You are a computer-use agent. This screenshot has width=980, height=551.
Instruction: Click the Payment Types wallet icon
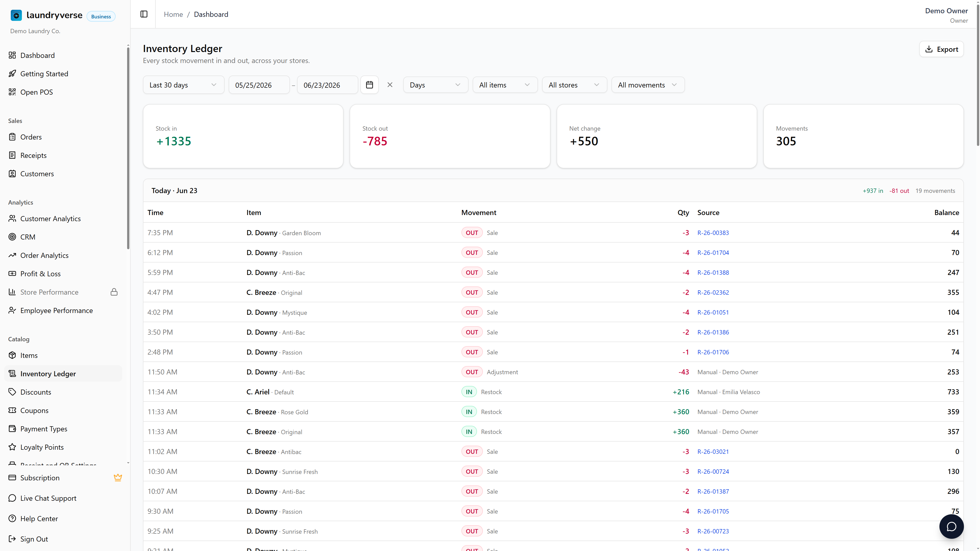click(12, 429)
